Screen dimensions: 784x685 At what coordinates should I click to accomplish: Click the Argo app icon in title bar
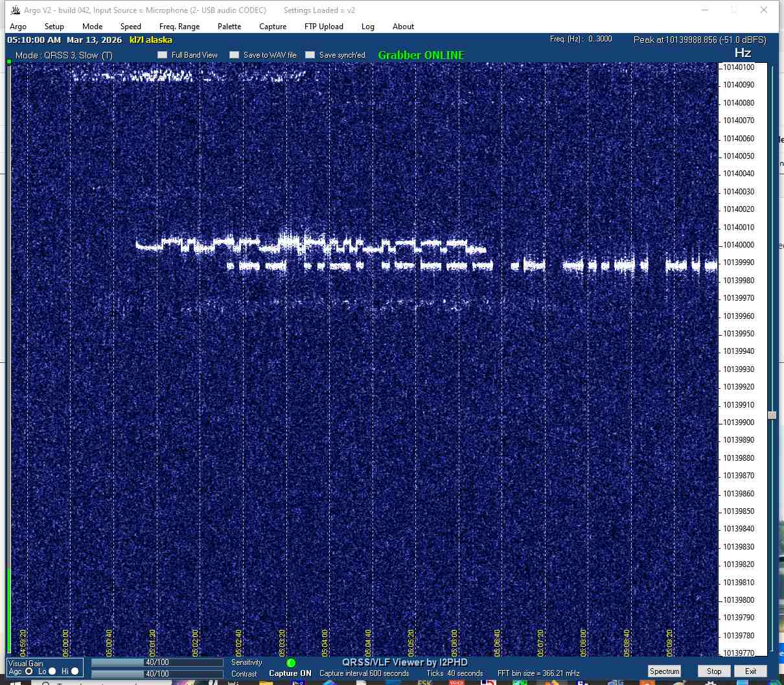tap(15, 10)
